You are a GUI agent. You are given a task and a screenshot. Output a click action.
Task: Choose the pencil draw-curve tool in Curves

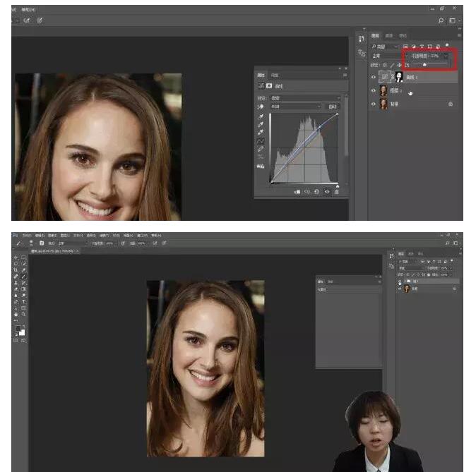tap(261, 149)
